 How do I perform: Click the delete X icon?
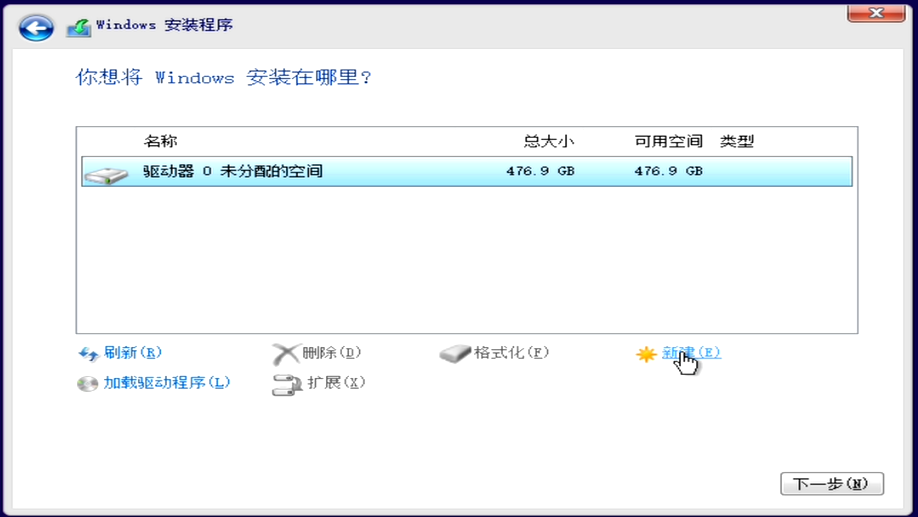tap(285, 354)
